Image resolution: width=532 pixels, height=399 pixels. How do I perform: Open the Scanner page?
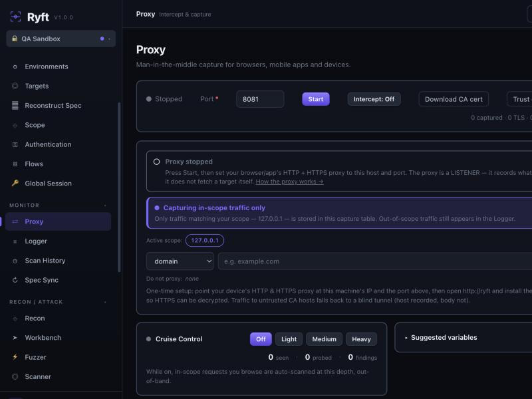pyautogui.click(x=58, y=376)
